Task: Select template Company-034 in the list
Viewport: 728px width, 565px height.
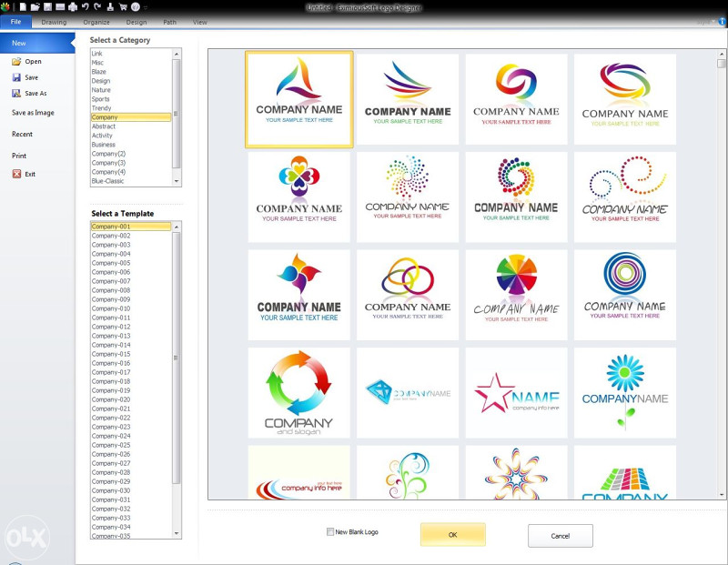Action: 131,527
